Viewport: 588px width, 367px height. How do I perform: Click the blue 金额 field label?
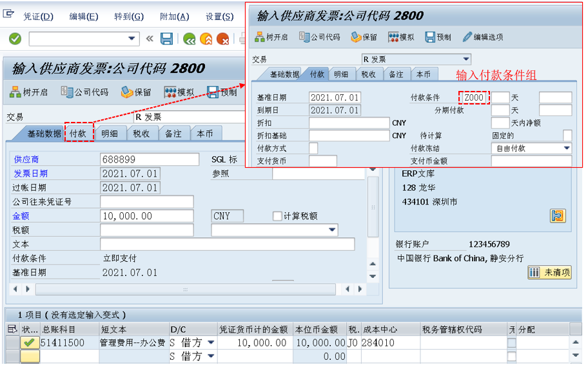click(21, 216)
